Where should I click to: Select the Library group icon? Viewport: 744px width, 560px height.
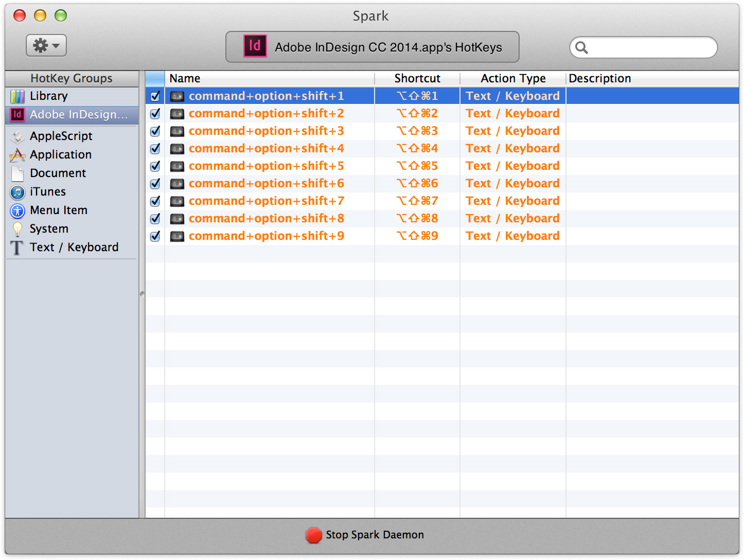pos(17,96)
